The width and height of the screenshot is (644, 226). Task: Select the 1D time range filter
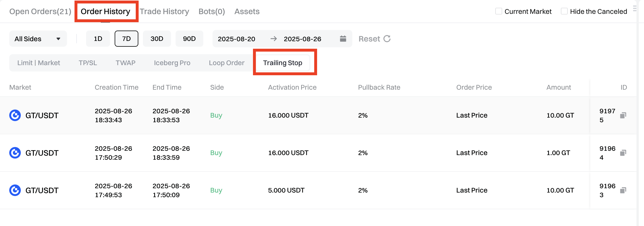tap(98, 39)
